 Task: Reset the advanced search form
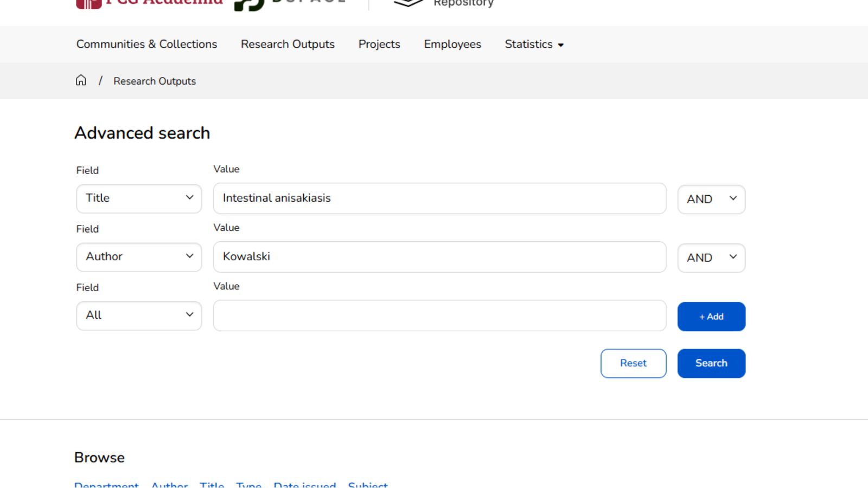[633, 363]
